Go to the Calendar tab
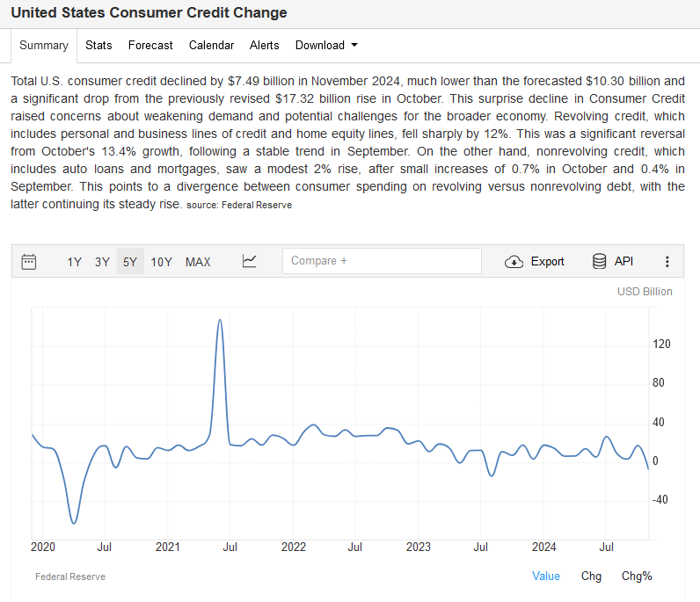Viewport: 700px width, 602px height. pos(211,45)
